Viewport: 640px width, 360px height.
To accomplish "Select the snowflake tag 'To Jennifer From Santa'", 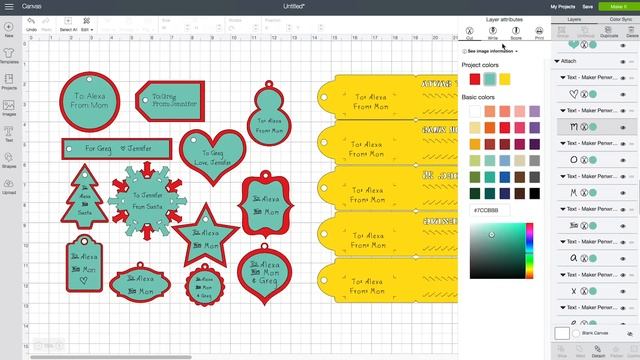I will (147, 201).
